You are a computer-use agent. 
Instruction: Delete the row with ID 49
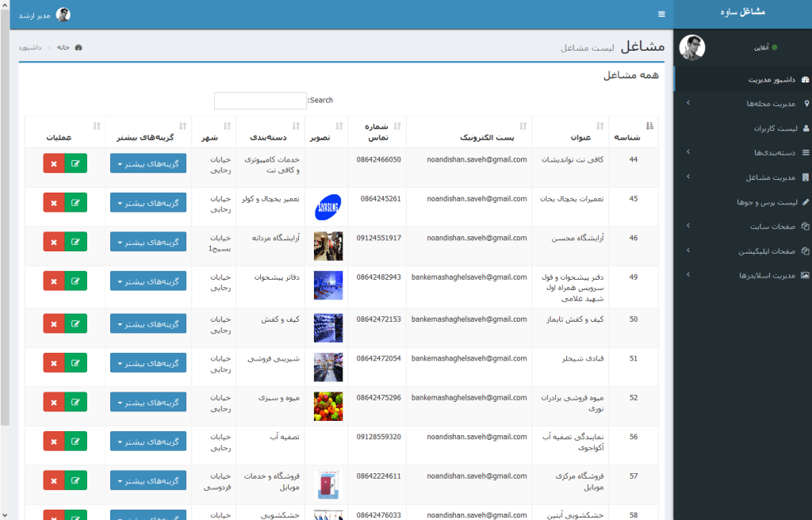(x=54, y=281)
